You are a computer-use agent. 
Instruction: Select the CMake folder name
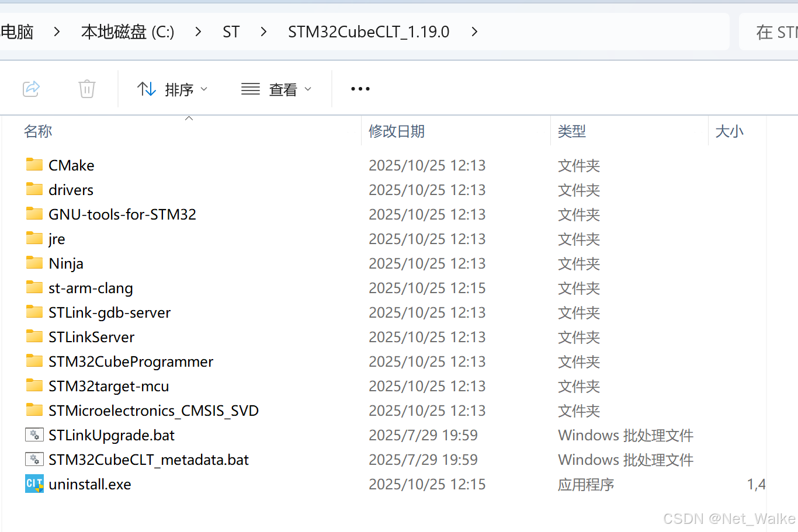tap(71, 165)
